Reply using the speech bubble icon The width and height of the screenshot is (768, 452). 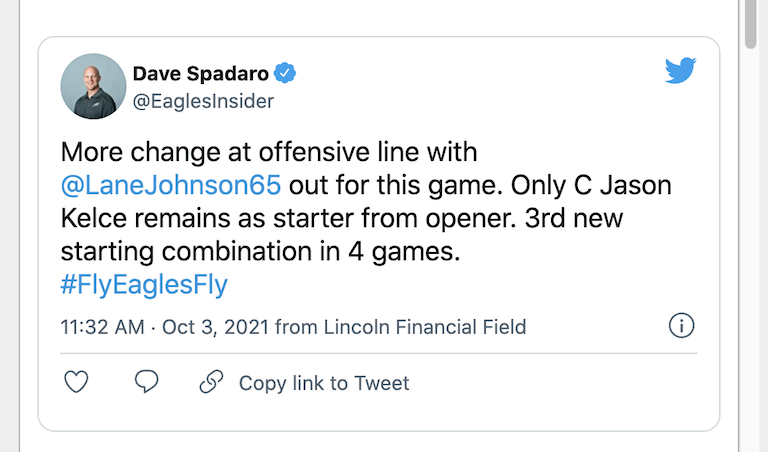(x=147, y=382)
